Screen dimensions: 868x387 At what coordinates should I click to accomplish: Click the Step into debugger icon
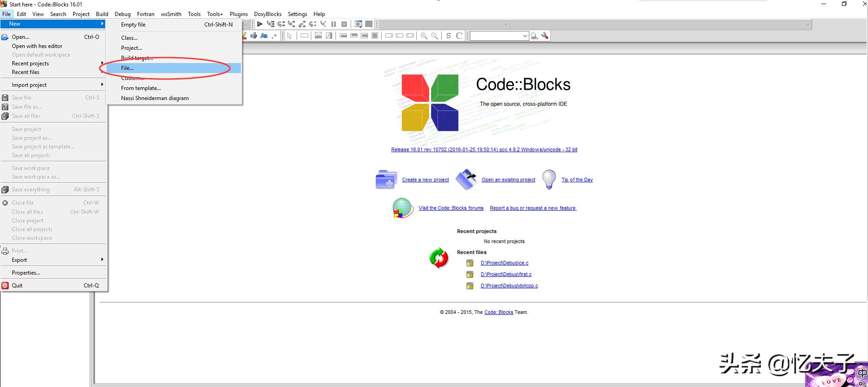pyautogui.click(x=292, y=24)
